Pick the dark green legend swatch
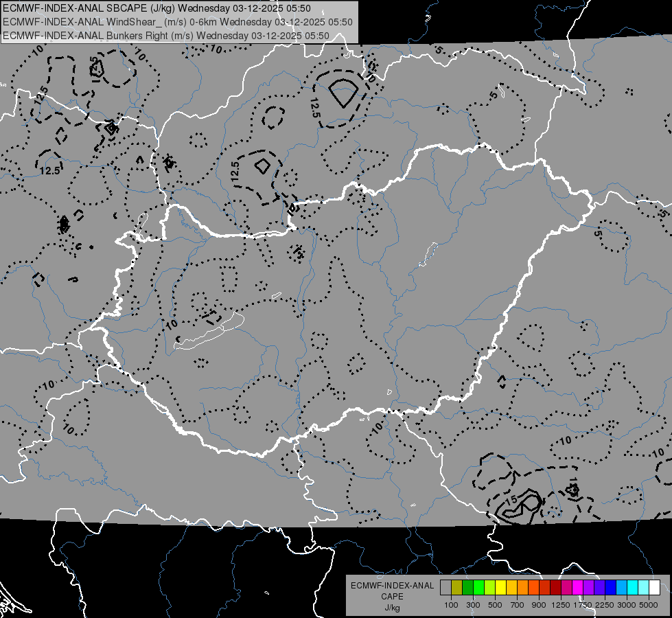 [x=467, y=588]
